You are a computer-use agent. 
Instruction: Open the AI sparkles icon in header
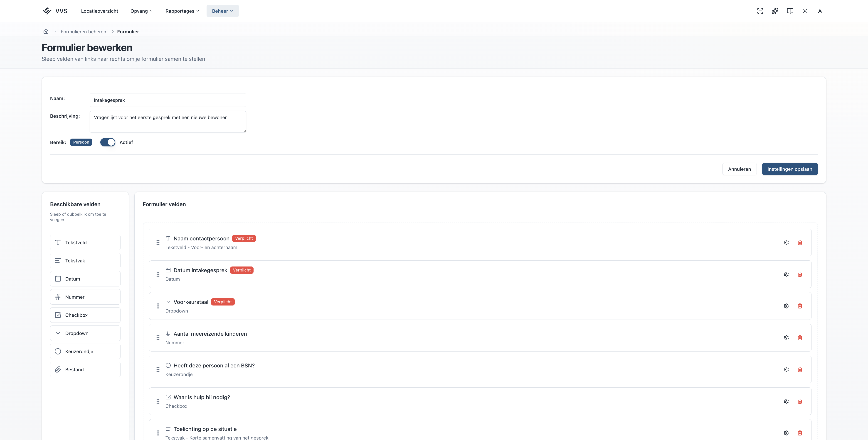click(x=775, y=11)
